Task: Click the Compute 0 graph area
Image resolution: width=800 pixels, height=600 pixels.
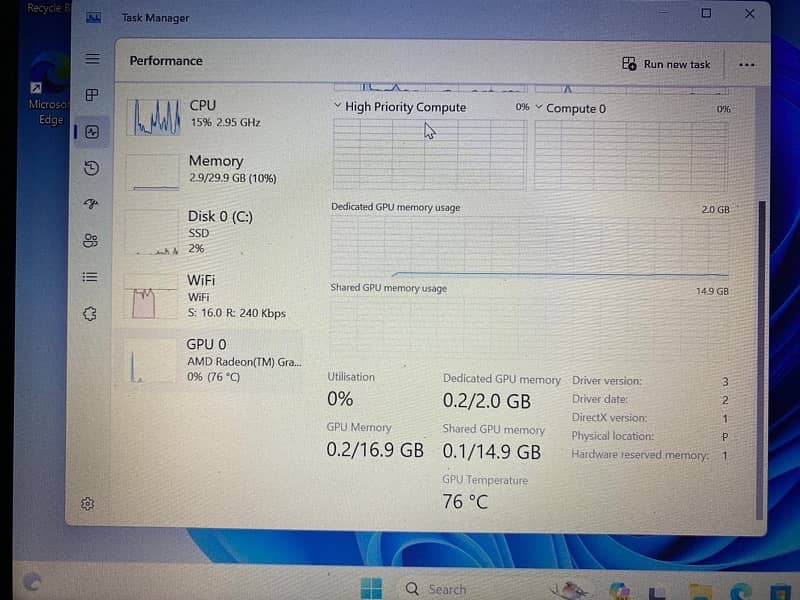Action: point(632,156)
